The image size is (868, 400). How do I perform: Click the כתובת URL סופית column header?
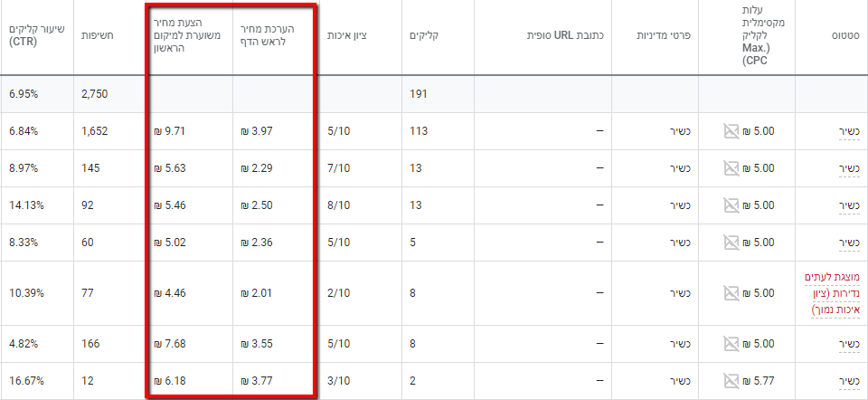pyautogui.click(x=565, y=36)
